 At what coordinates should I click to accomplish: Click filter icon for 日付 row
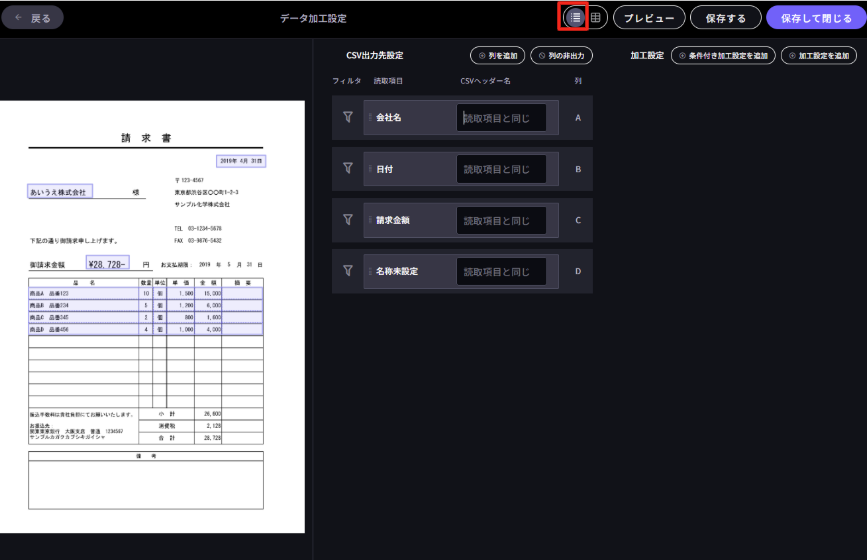(348, 169)
